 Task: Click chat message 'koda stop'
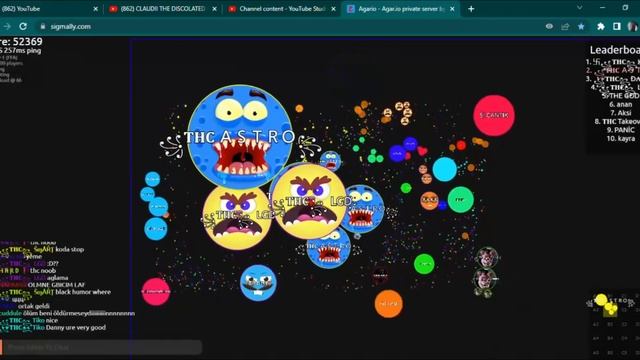[69, 249]
